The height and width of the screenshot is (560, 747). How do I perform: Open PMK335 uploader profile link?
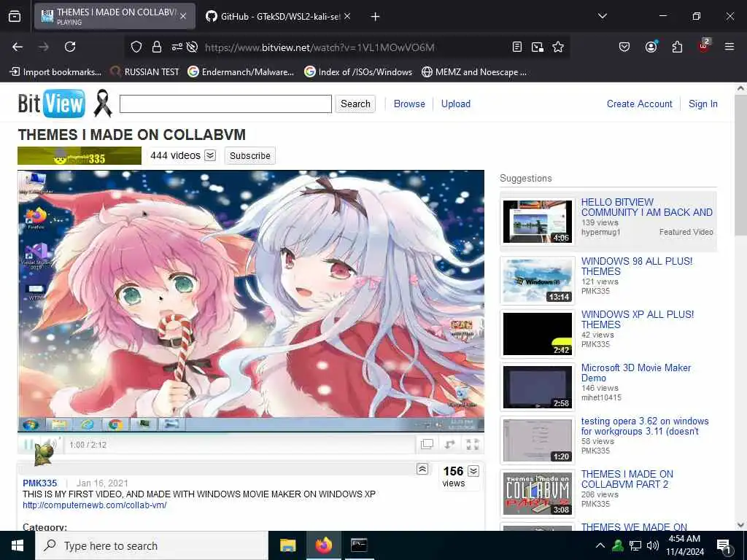point(40,483)
